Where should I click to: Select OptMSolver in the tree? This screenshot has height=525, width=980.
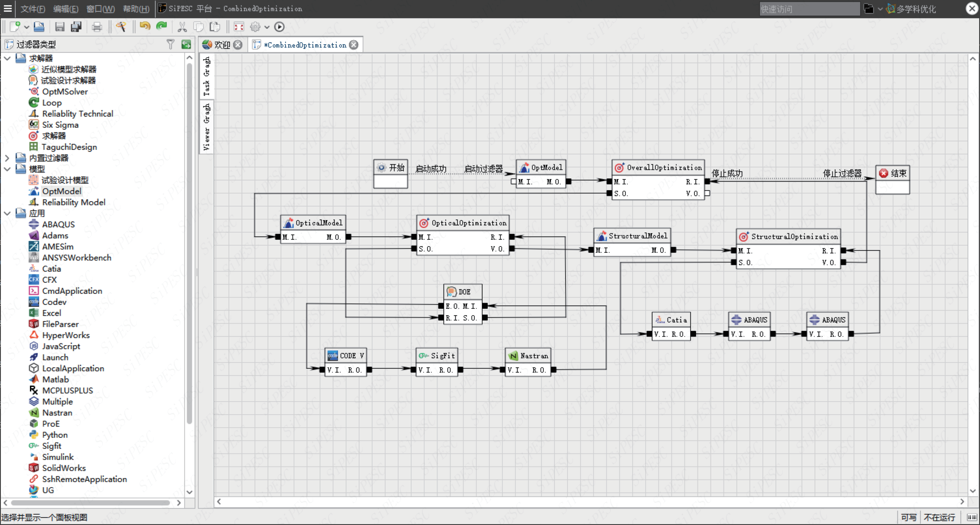click(64, 92)
